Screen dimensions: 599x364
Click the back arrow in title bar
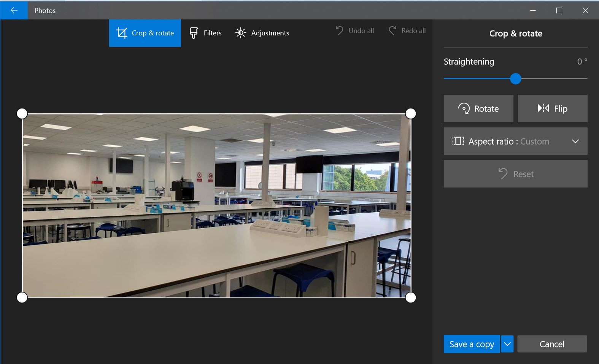(x=14, y=10)
